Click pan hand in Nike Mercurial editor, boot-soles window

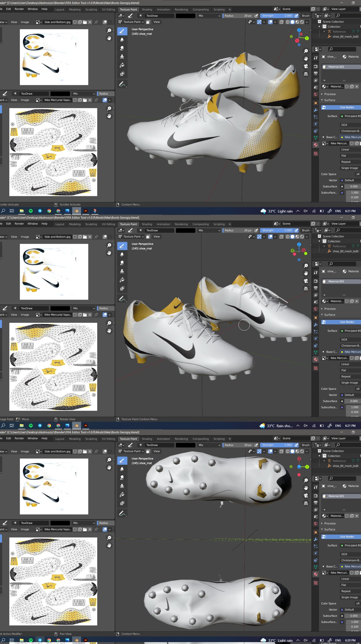(109, 546)
